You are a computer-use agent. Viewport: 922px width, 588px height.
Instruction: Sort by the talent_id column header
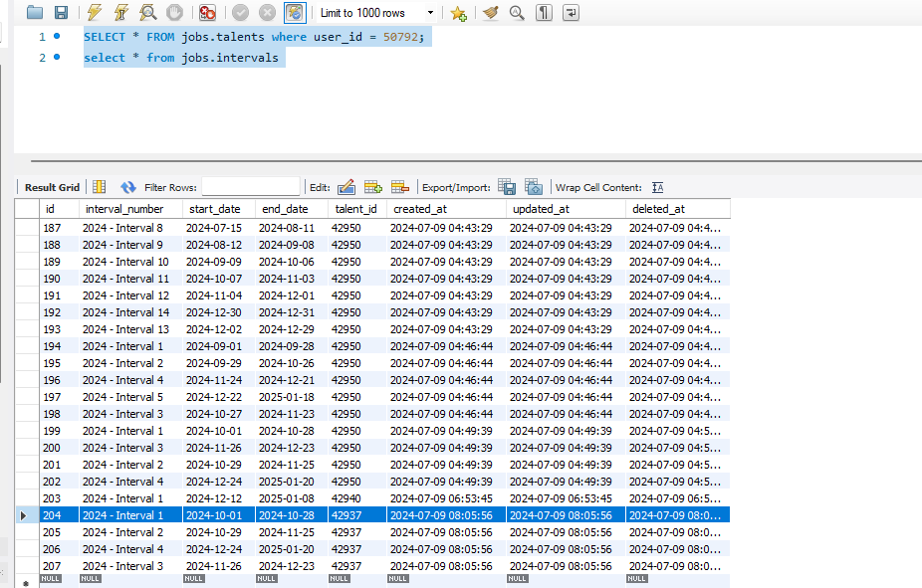pyautogui.click(x=355, y=209)
